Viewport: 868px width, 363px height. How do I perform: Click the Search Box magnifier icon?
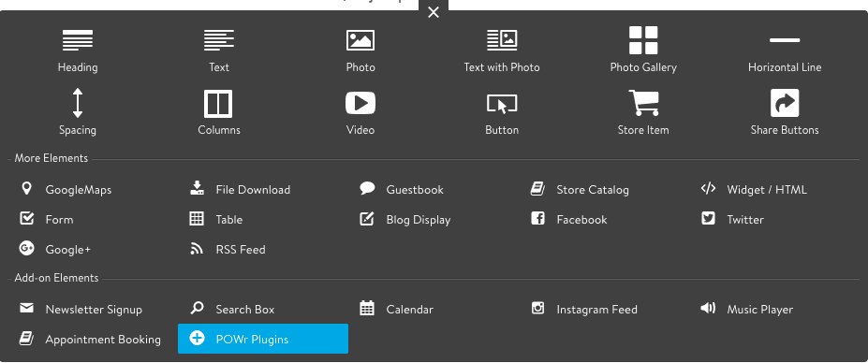(197, 308)
